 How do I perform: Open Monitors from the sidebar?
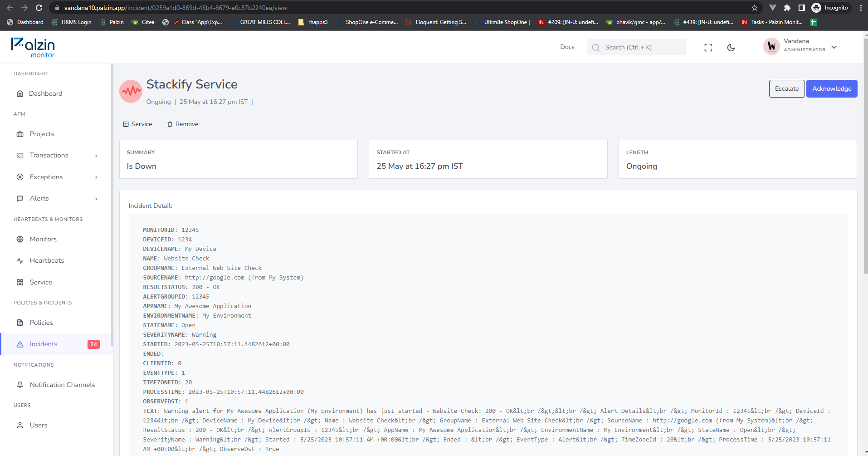pyautogui.click(x=43, y=239)
